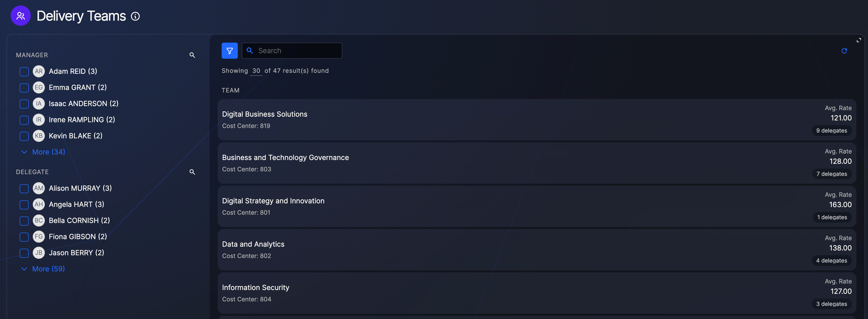Tick the Alison MURRAY delegate checkbox
The height and width of the screenshot is (319, 868).
24,188
